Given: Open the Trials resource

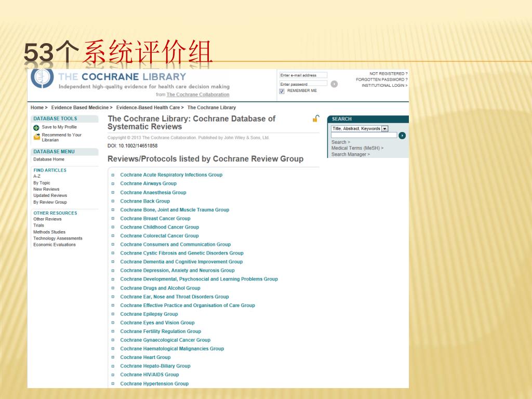Looking at the screenshot, I should [38, 225].
